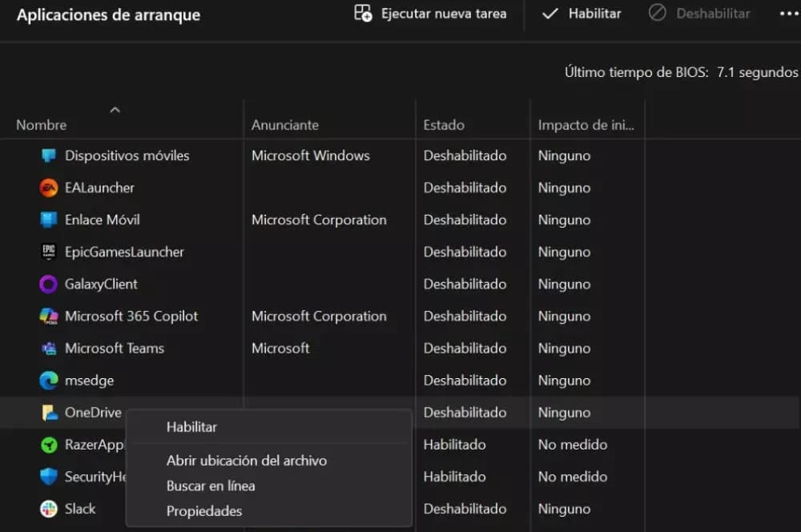Viewport: 801px width, 532px height.
Task: Click the Slack app icon
Action: [49, 509]
